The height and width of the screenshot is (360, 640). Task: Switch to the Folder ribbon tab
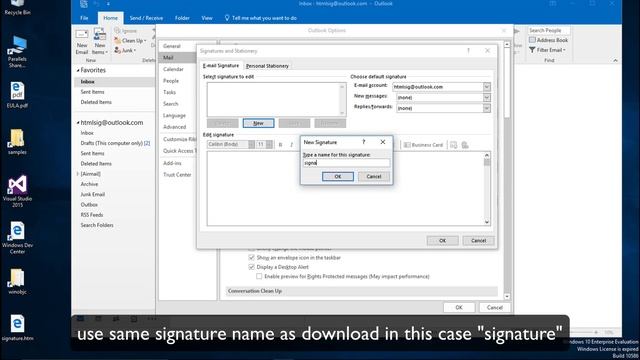pos(182,18)
